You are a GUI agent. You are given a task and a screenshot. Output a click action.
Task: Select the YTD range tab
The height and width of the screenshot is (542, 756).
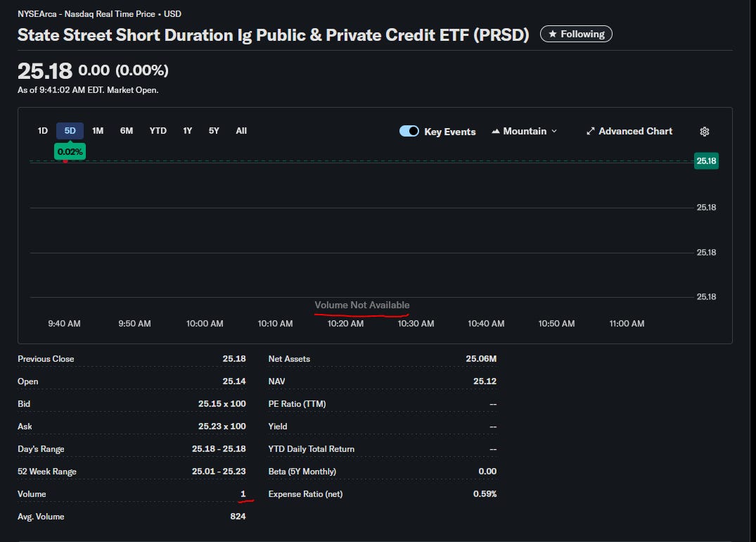158,131
